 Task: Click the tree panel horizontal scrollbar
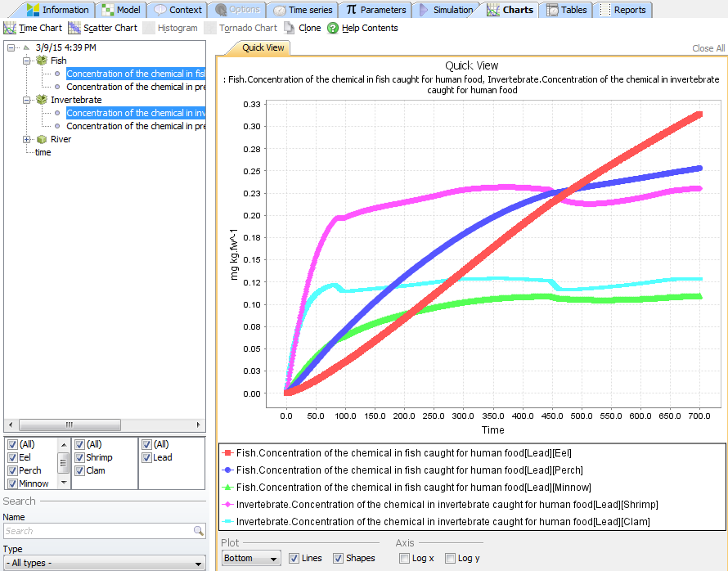(69, 425)
